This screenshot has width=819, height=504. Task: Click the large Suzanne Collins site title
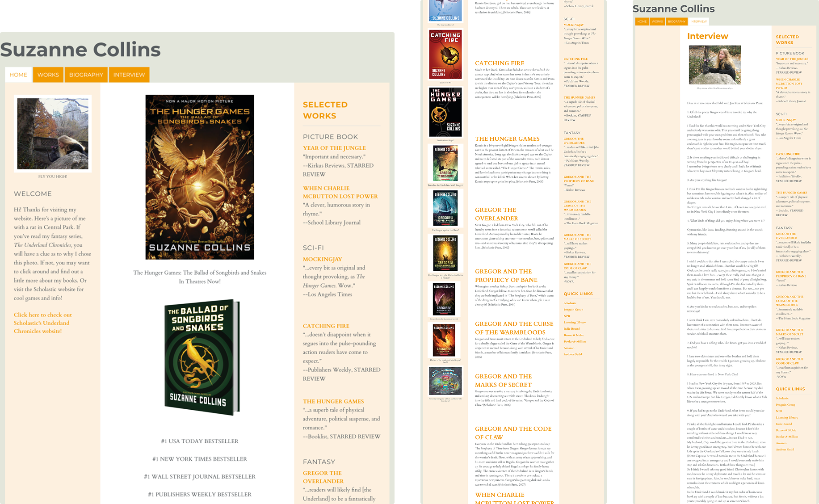(80, 50)
